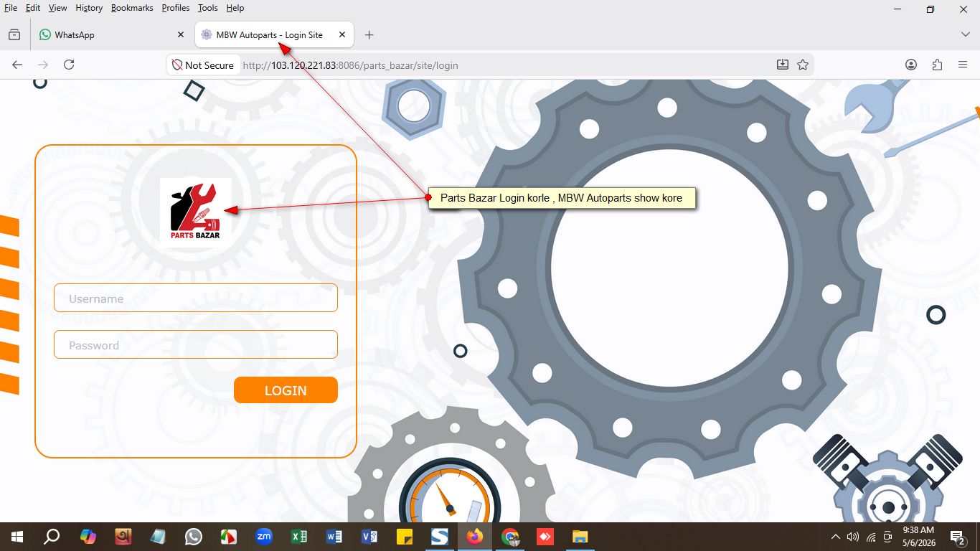This screenshot has height=551, width=980.
Task: Open the Firefox account profile icon
Action: pyautogui.click(x=911, y=65)
